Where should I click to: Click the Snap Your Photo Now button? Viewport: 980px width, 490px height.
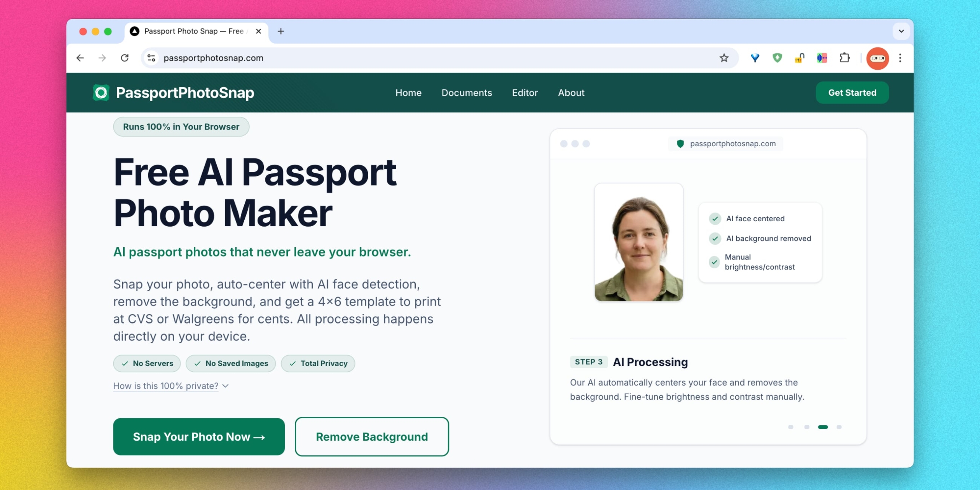coord(198,436)
